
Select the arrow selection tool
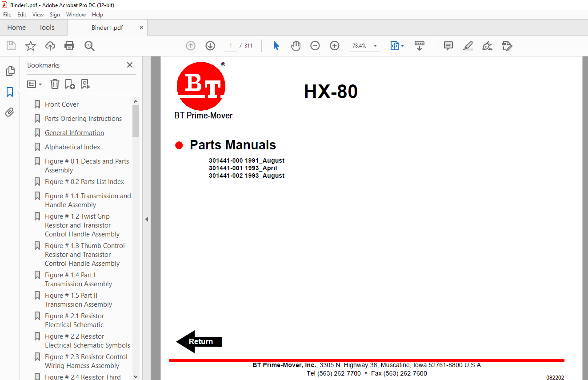click(x=276, y=46)
